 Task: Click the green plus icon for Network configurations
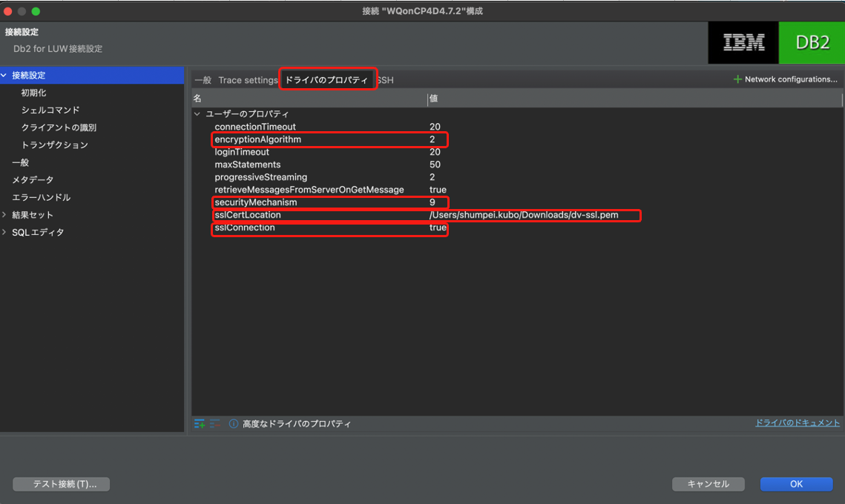tap(737, 79)
